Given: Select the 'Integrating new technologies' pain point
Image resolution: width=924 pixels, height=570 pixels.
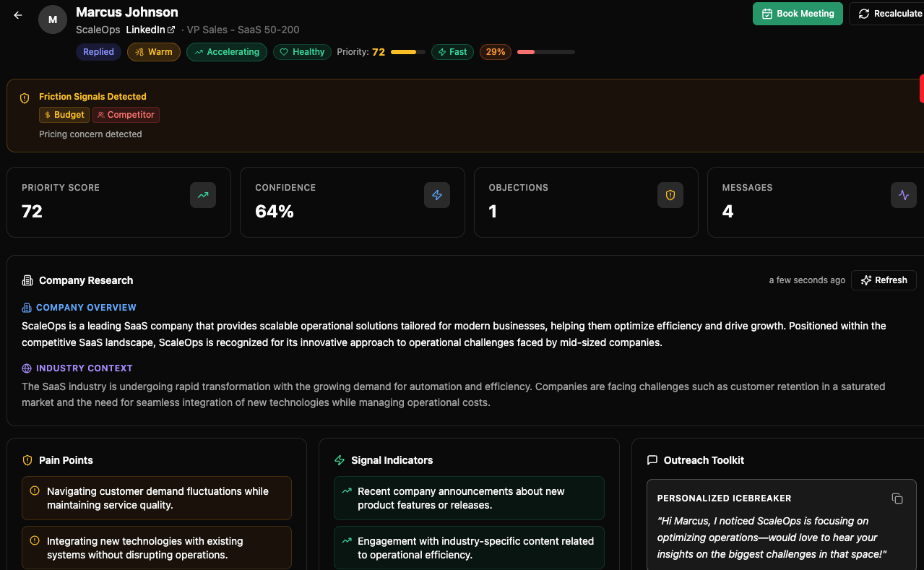Looking at the screenshot, I should (157, 548).
